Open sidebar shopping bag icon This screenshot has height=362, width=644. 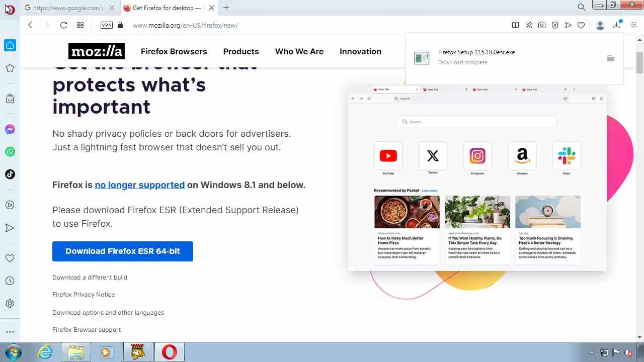[10, 99]
